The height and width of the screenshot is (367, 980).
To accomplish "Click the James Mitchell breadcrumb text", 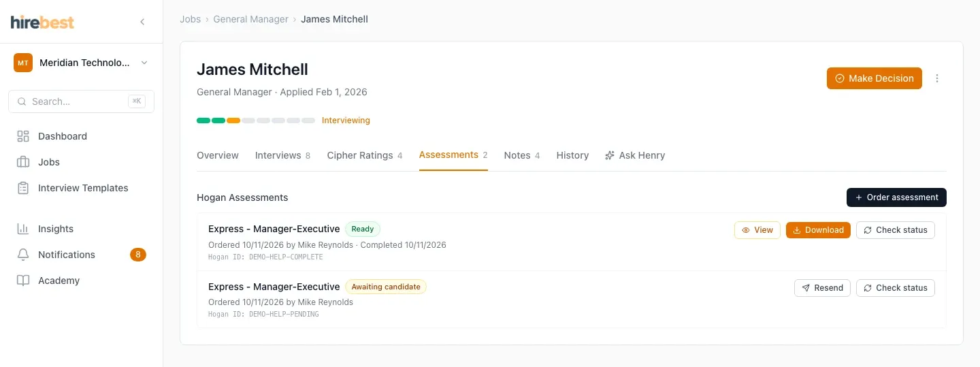I will tap(334, 19).
